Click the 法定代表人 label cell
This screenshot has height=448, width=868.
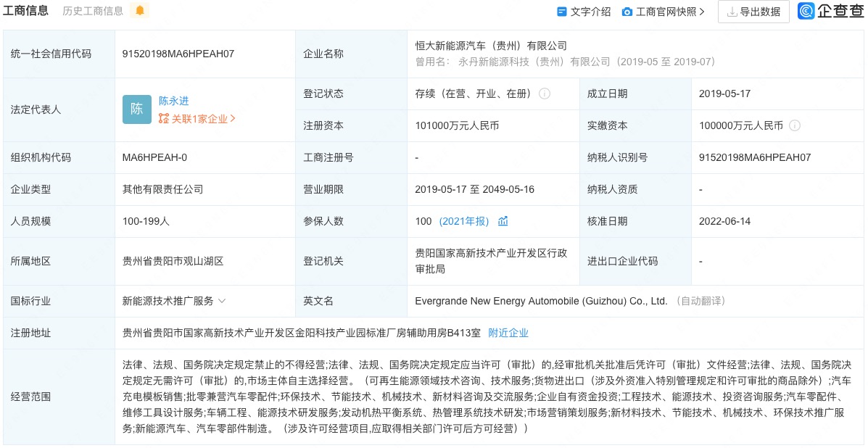point(59,109)
